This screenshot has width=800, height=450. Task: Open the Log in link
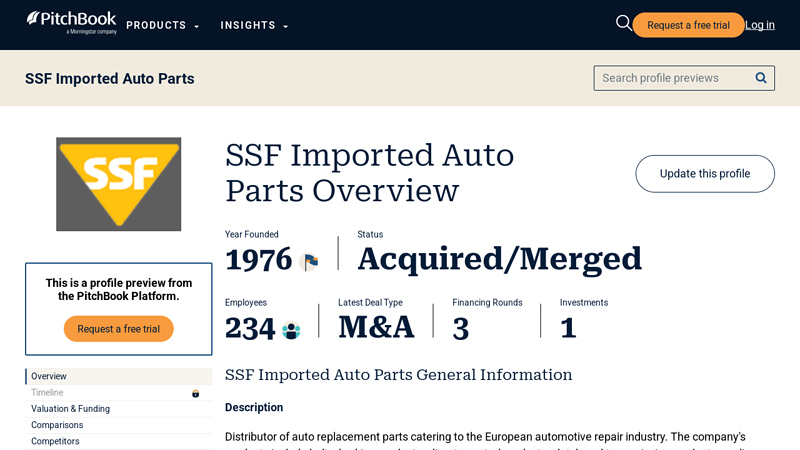760,25
